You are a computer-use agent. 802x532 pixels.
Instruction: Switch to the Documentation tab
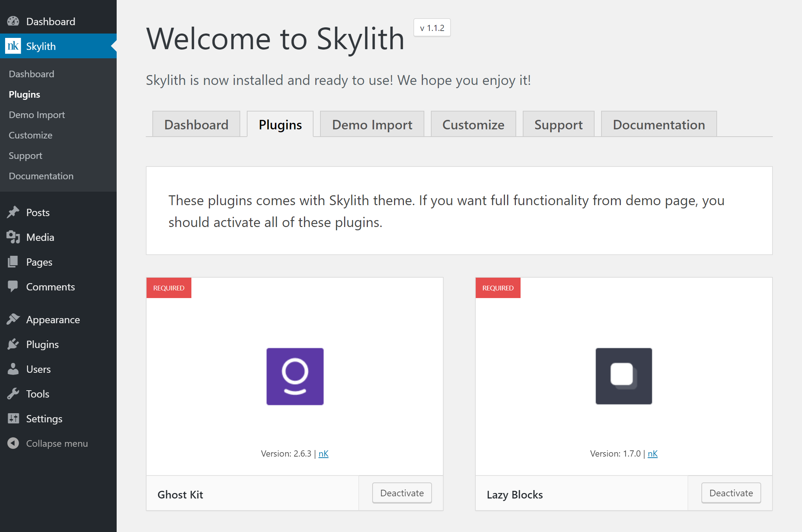pos(659,124)
